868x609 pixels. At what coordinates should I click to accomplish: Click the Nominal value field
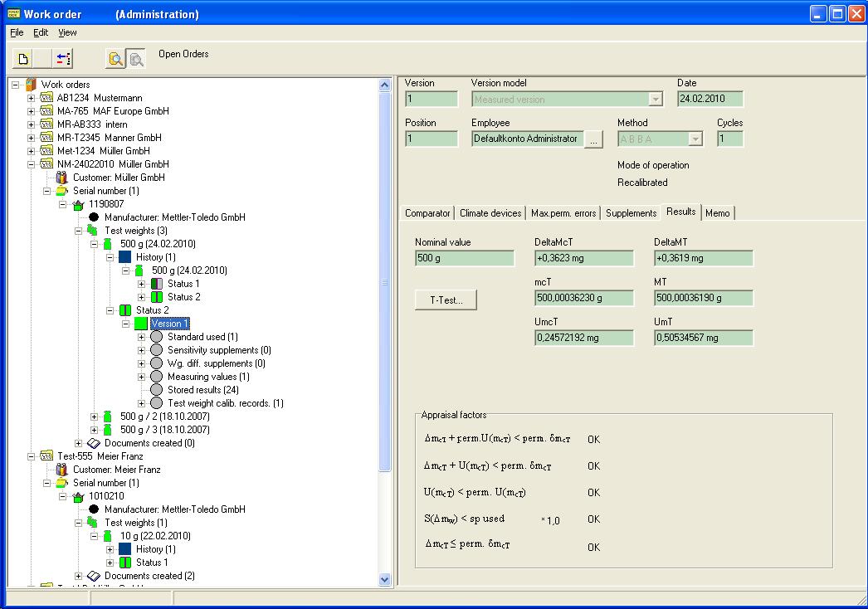[464, 258]
